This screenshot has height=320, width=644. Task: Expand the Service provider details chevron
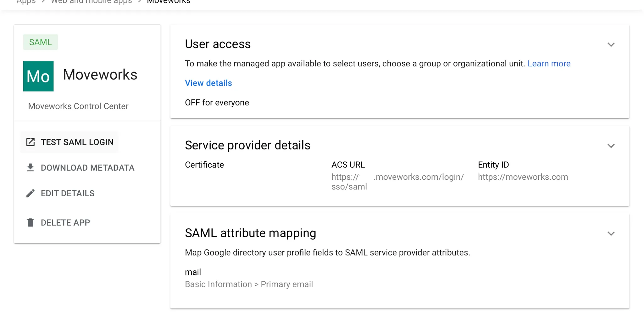click(611, 146)
